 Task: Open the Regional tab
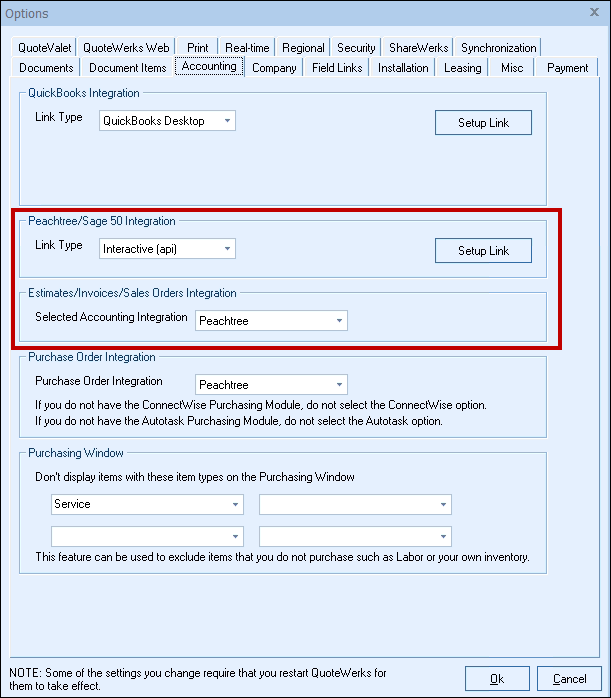click(303, 47)
